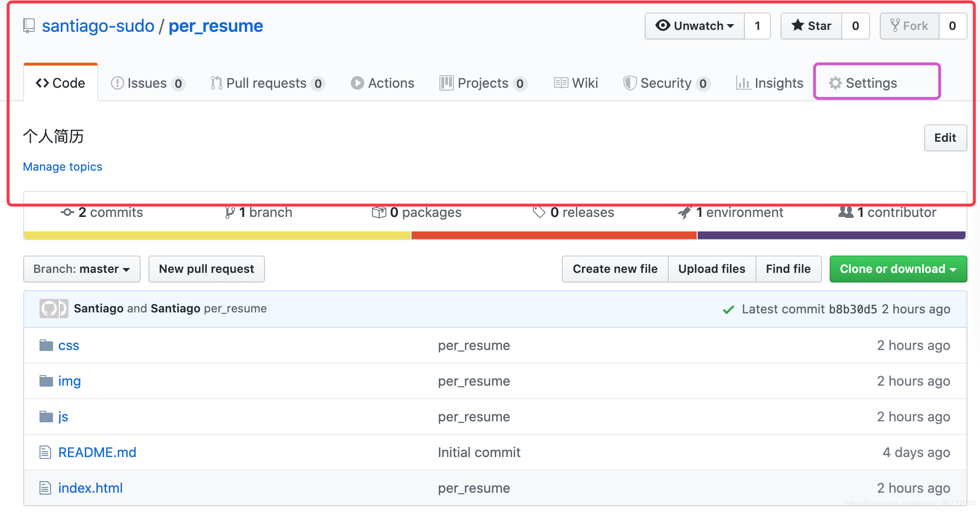Open commit hash b8b30d5
Screen dimensions: 980x512
click(x=853, y=310)
